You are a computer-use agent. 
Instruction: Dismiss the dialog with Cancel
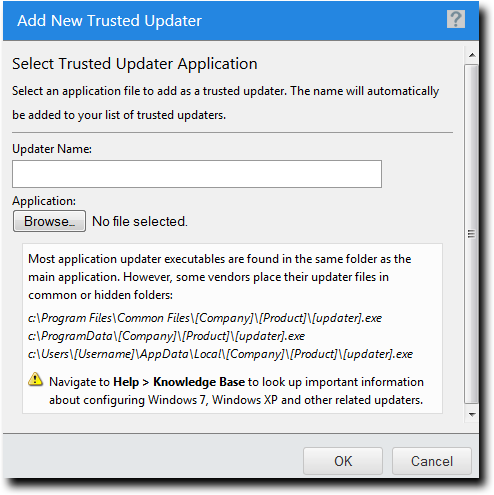click(x=432, y=461)
